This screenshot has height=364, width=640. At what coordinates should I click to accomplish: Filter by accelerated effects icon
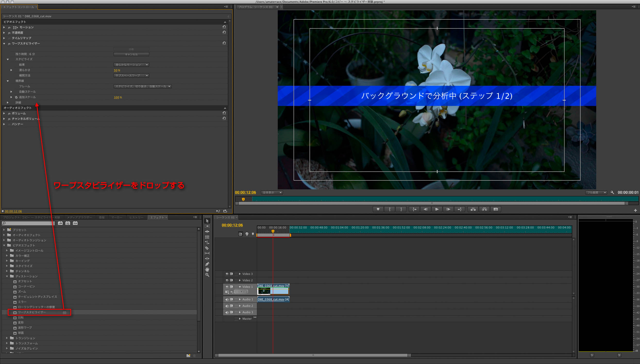(60, 223)
